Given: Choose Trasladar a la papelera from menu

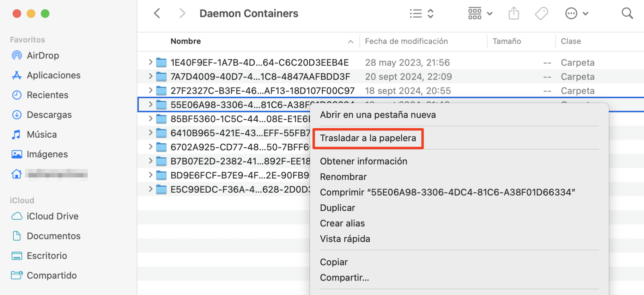Looking at the screenshot, I should tap(368, 138).
